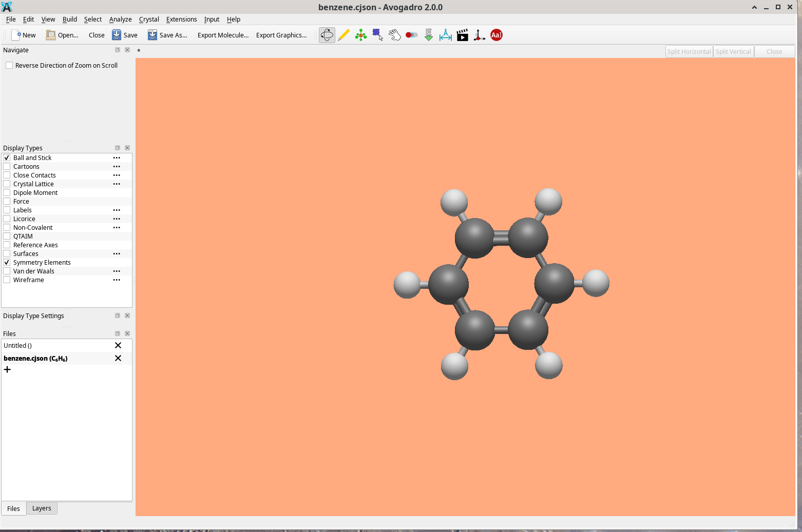Image resolution: width=802 pixels, height=532 pixels.
Task: Activate the Measure distance tool
Action: point(446,35)
